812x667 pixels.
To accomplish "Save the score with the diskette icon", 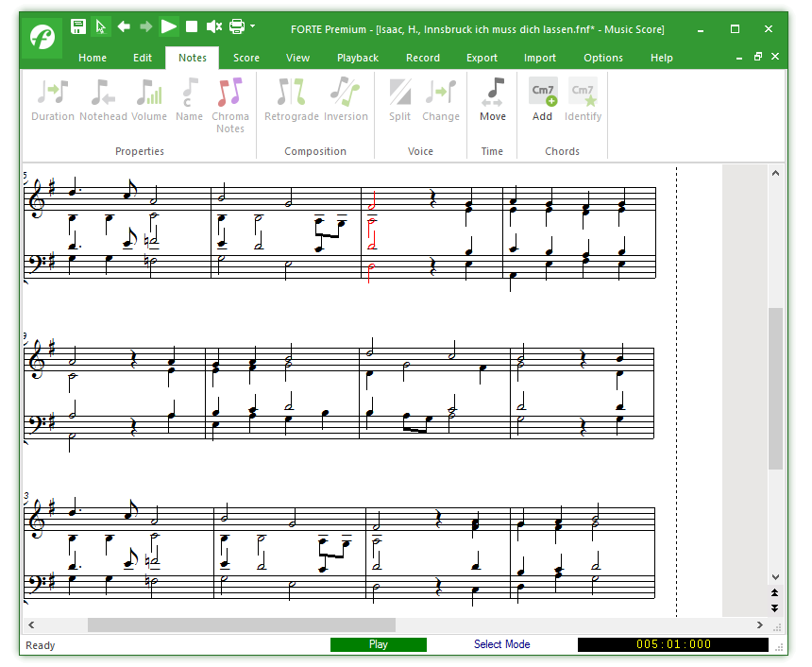I will (x=78, y=26).
